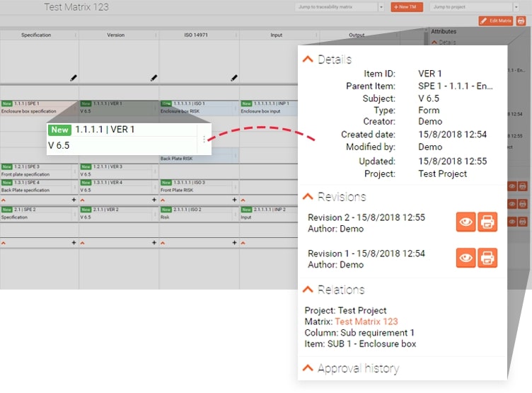Click the Jump to traceability matrix field

tap(336, 7)
